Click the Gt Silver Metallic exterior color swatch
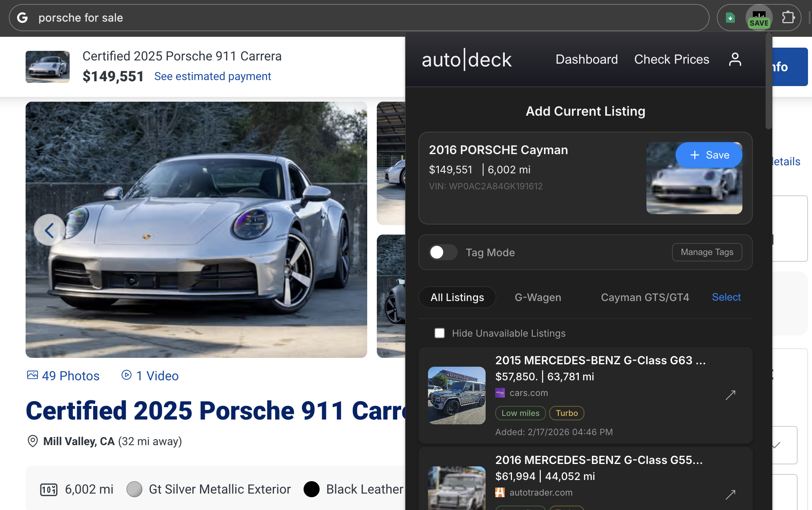The width and height of the screenshot is (812, 510). tap(135, 489)
